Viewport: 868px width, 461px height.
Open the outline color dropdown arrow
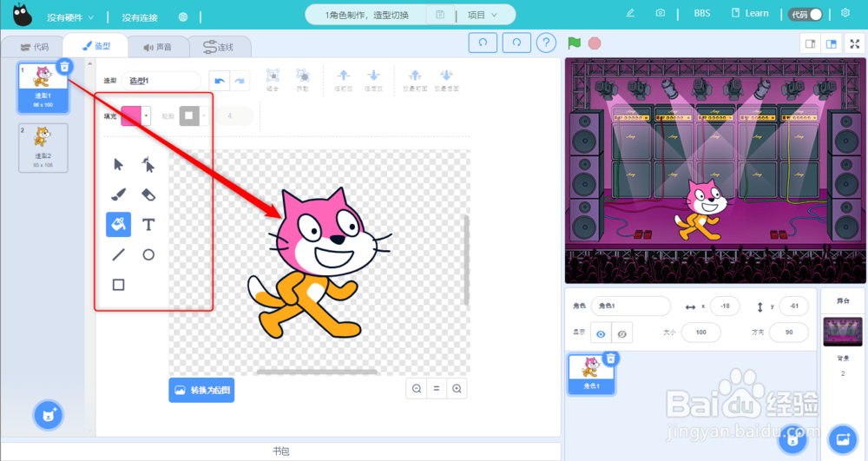(204, 116)
